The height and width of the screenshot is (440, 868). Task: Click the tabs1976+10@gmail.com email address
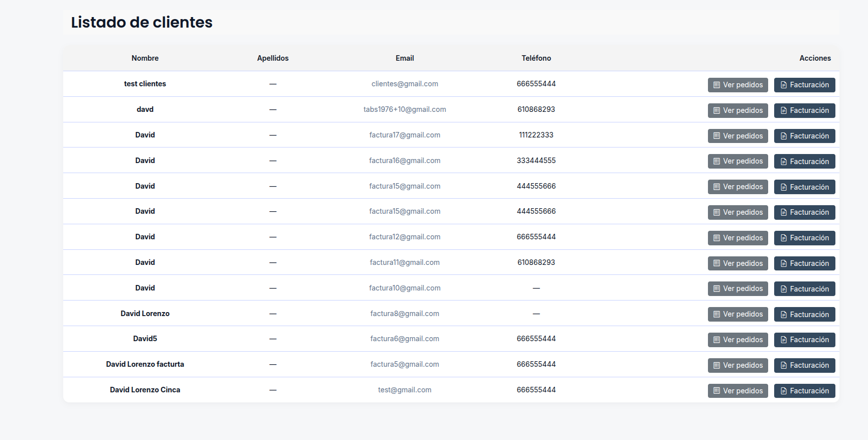[404, 109]
